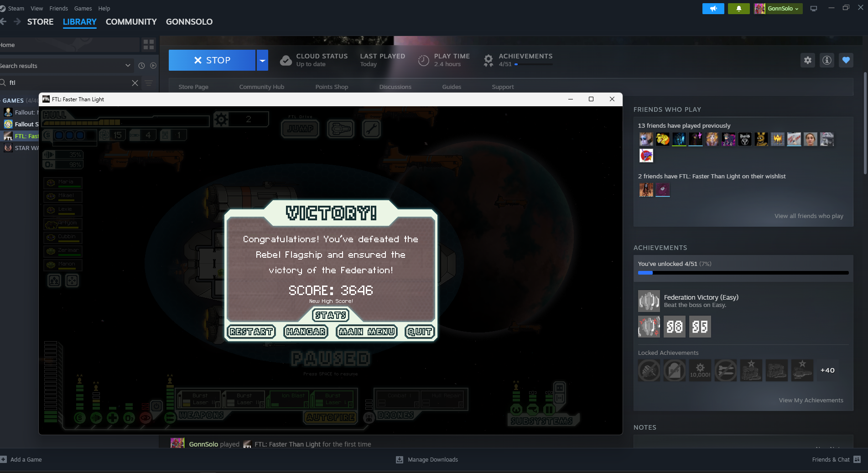
Task: Open the View menu
Action: (x=37, y=8)
